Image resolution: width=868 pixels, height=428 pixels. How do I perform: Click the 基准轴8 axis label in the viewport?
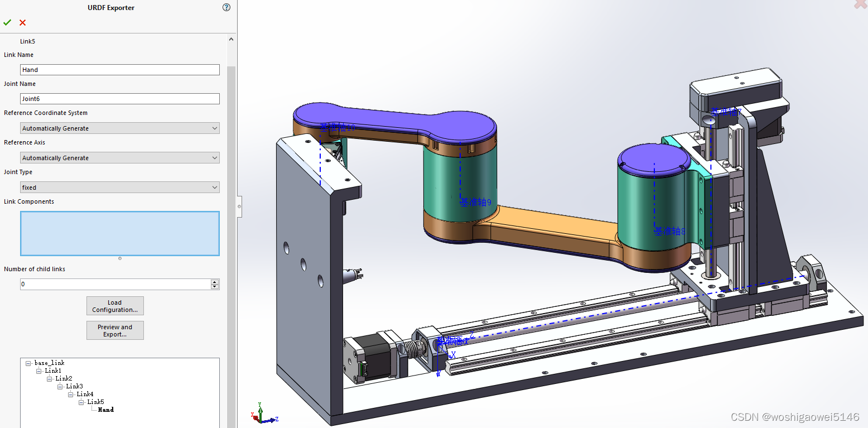[x=669, y=231]
